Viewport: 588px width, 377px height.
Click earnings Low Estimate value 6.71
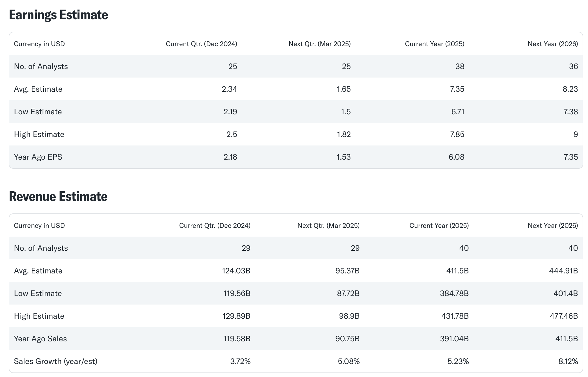tap(458, 112)
